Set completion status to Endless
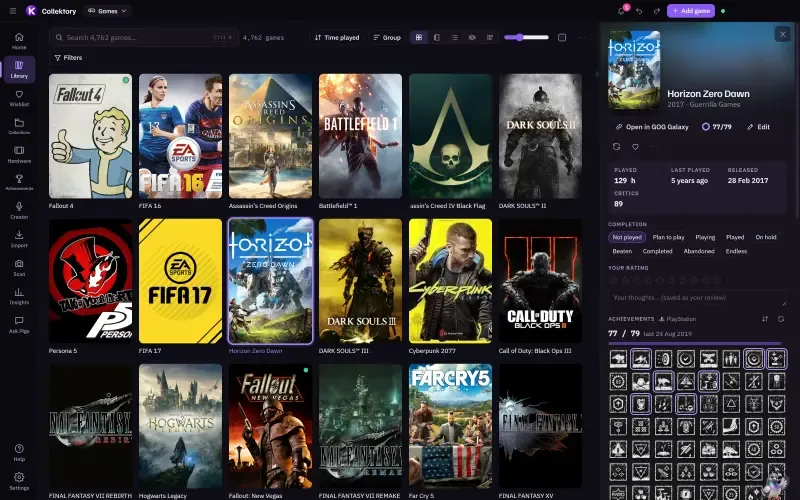This screenshot has width=800, height=500. coord(736,251)
